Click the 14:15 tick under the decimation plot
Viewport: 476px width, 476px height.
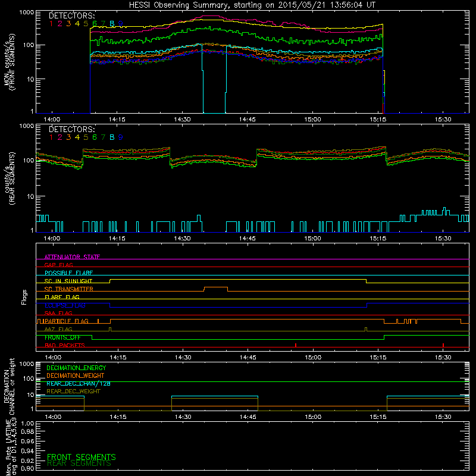pos(118,417)
